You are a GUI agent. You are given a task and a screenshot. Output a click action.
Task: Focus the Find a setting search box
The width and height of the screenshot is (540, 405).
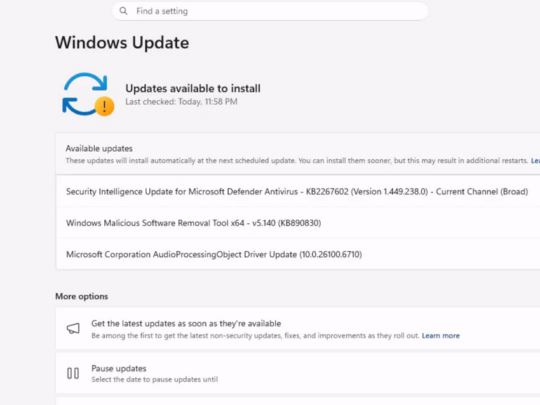(270, 11)
